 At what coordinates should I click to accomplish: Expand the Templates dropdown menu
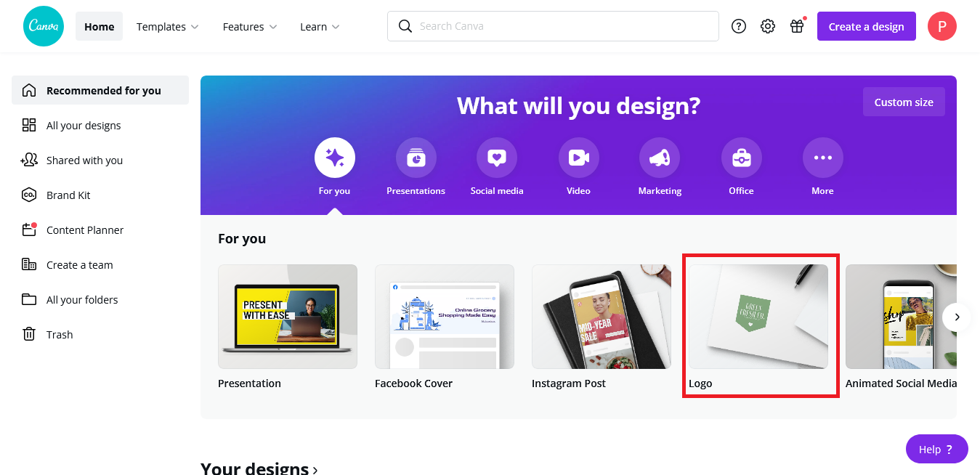coord(167,26)
